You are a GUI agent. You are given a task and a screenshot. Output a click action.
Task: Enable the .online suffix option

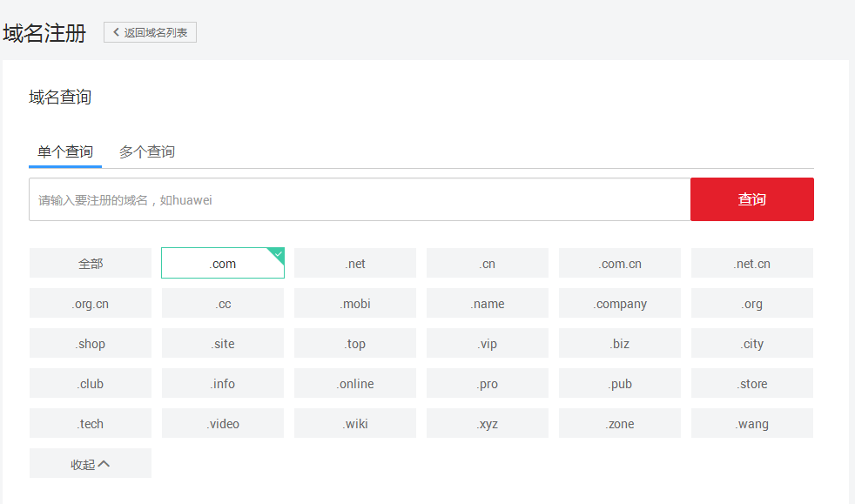click(x=355, y=384)
